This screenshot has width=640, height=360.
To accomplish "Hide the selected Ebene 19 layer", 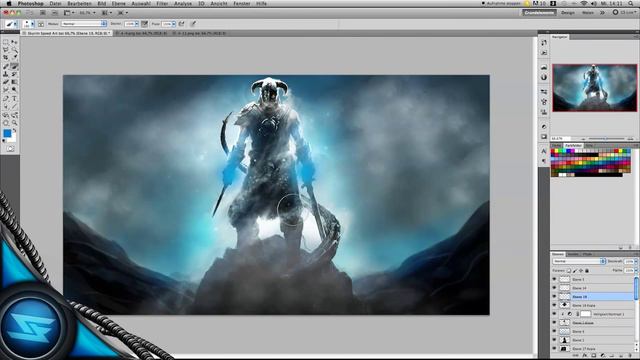I will (x=554, y=297).
